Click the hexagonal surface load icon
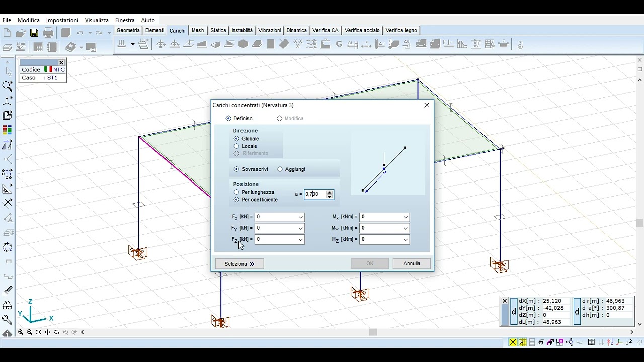 click(x=243, y=44)
